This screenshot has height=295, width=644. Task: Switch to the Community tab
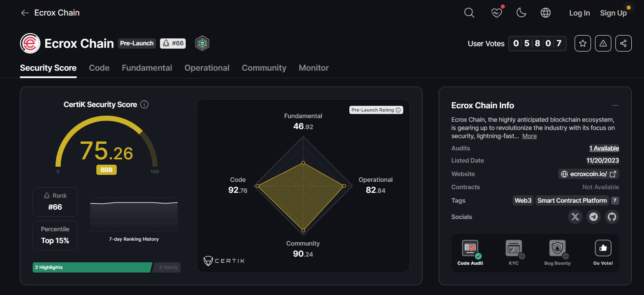[264, 68]
